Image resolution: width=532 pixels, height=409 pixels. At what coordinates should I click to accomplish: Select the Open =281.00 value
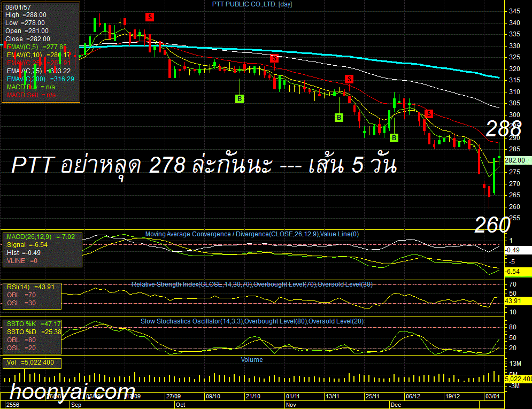click(x=27, y=31)
